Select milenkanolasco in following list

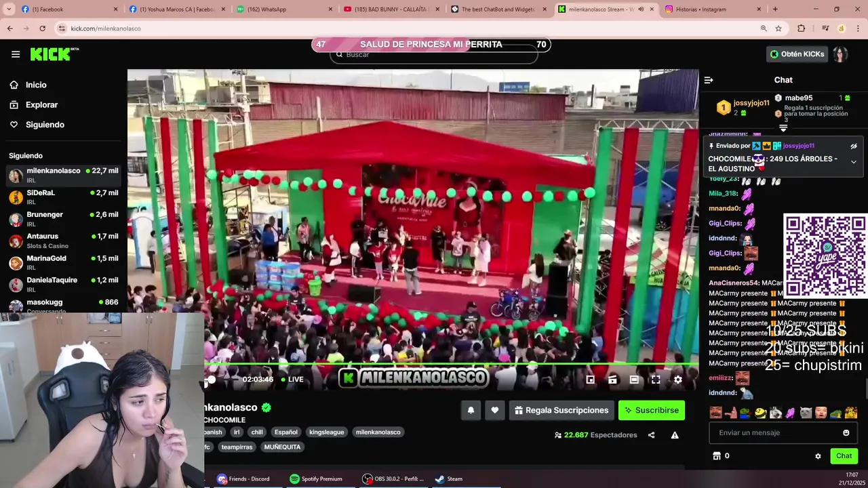point(64,175)
